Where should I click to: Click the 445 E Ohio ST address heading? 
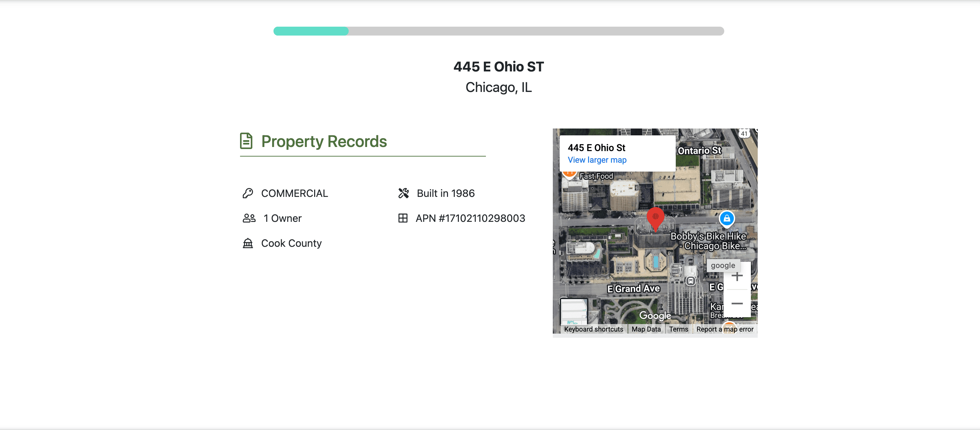(x=499, y=67)
